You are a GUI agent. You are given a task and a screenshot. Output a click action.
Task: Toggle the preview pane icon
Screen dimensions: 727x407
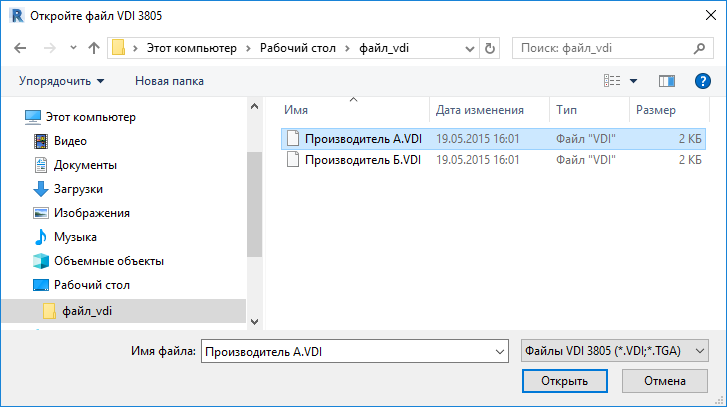tap(666, 81)
